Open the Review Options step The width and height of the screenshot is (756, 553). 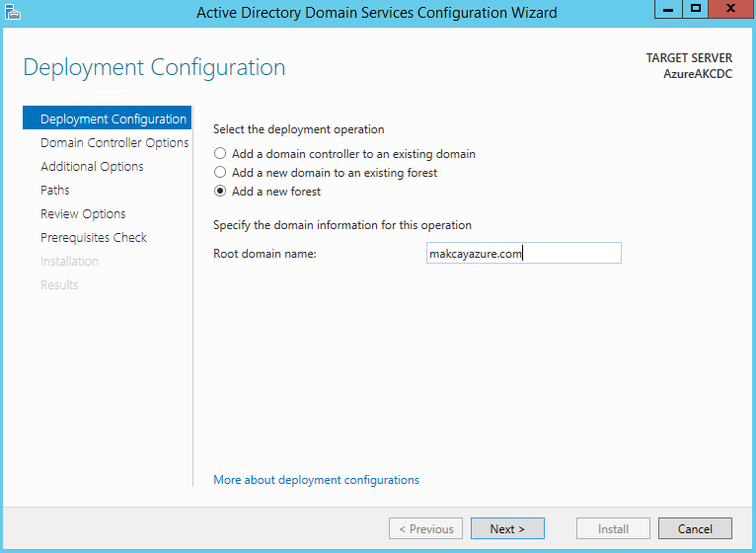83,213
